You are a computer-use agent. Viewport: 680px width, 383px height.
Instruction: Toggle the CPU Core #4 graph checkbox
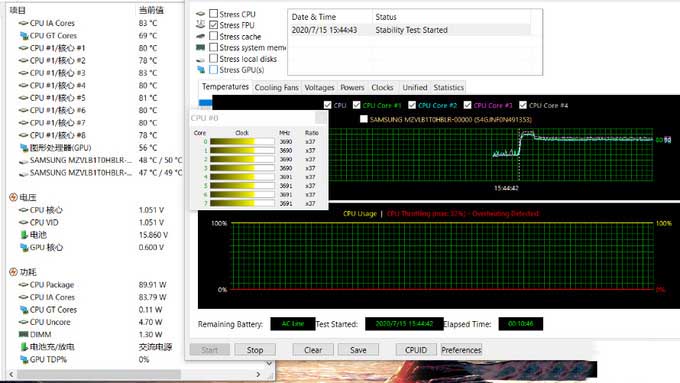click(x=523, y=105)
